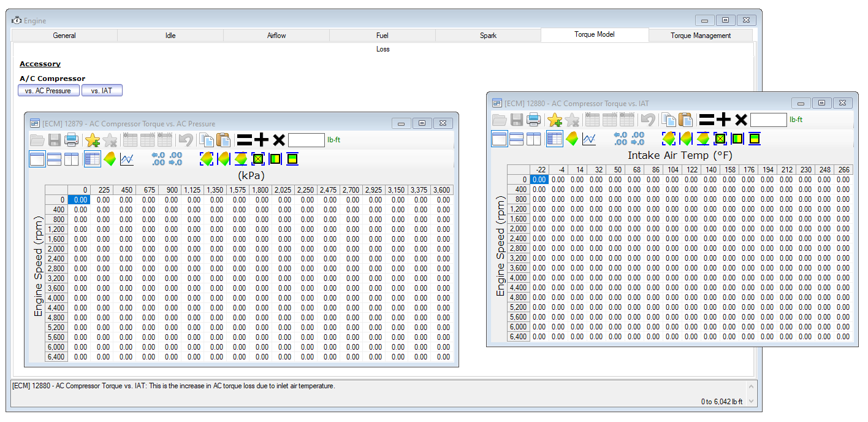Open the Spark tab
This screenshot has height=422, width=868.
click(489, 36)
